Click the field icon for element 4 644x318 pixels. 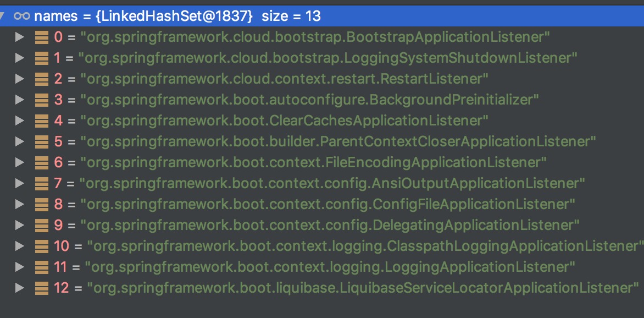[x=41, y=120]
